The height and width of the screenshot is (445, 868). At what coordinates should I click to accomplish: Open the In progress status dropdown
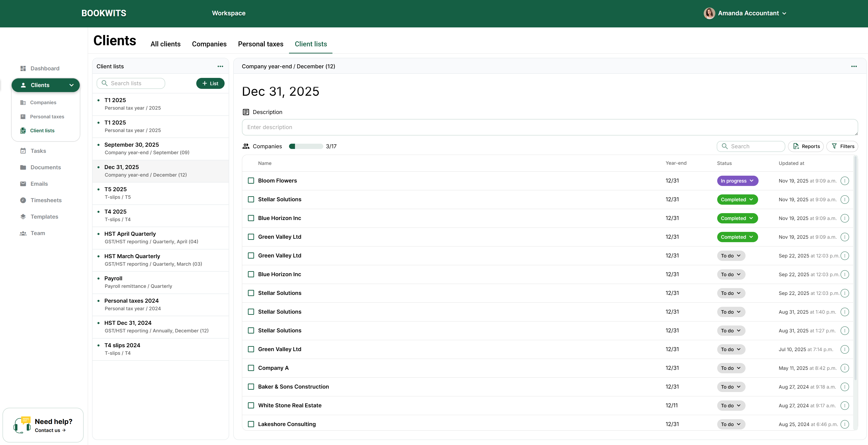coord(737,181)
